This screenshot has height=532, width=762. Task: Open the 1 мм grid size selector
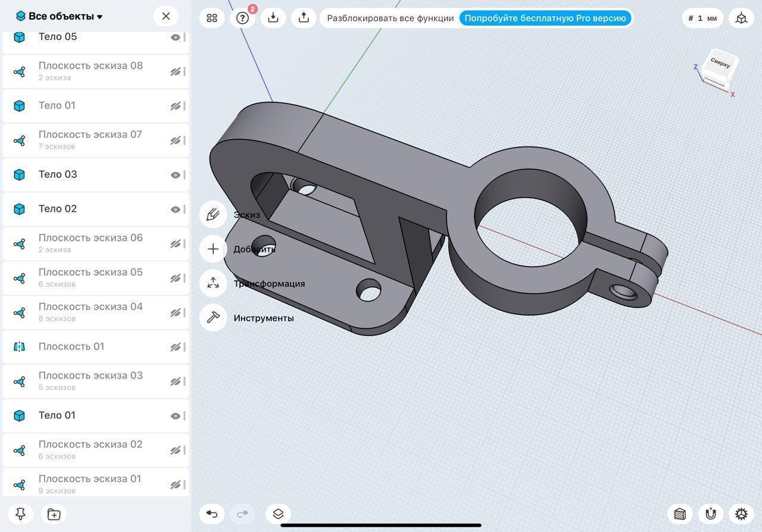(x=703, y=18)
